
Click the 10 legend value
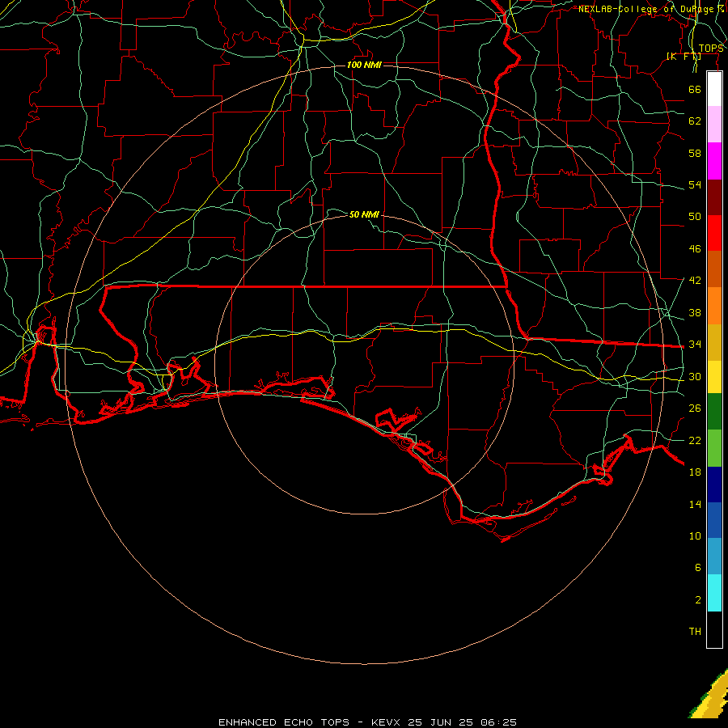695,536
